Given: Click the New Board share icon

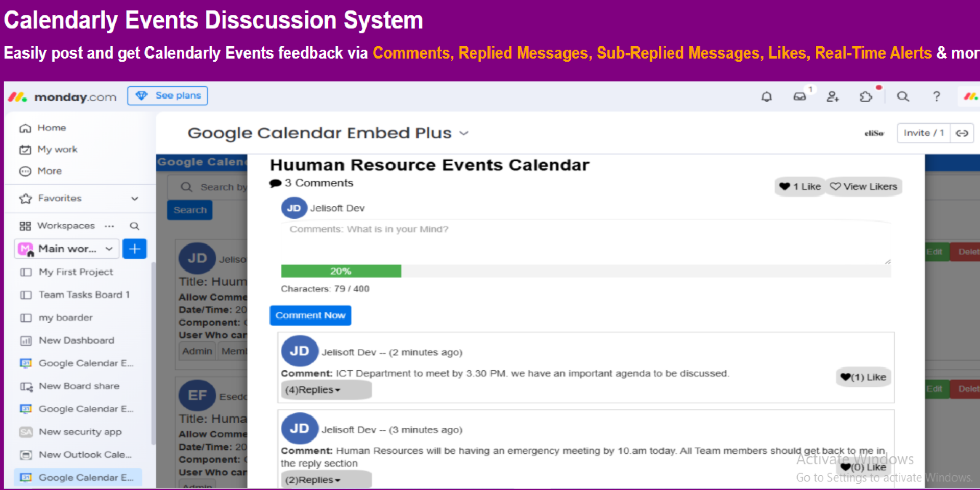Looking at the screenshot, I should 26,386.
